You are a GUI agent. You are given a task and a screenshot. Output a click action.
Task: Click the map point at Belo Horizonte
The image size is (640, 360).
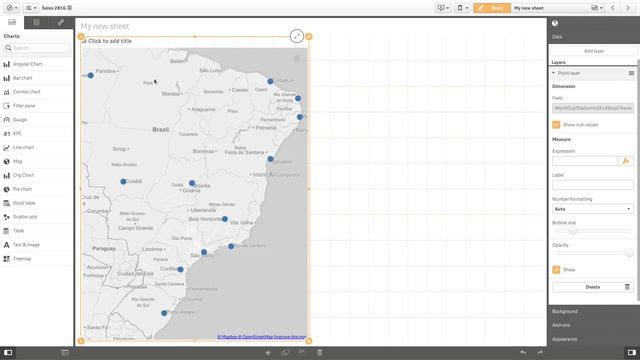[x=224, y=219]
